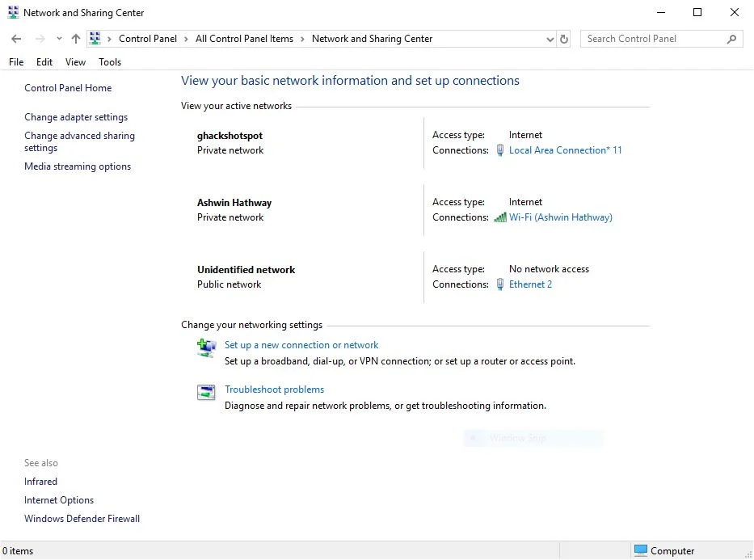Screen dimensions: 754x560
Task: Click the Ethernet 2 adapter icon
Action: coord(500,284)
